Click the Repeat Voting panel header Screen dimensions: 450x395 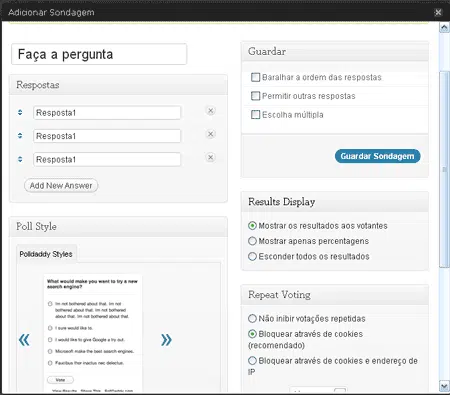pyautogui.click(x=335, y=295)
